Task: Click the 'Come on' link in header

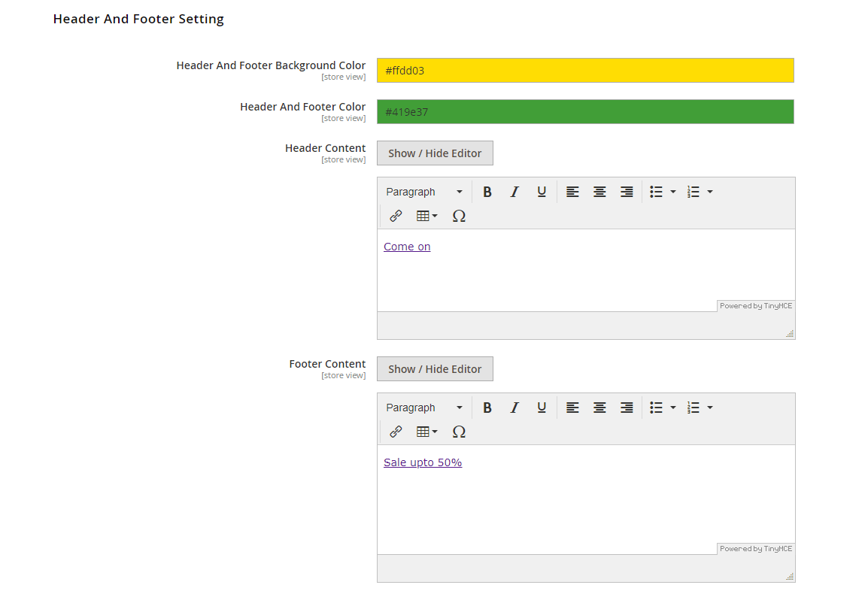Action: (407, 247)
